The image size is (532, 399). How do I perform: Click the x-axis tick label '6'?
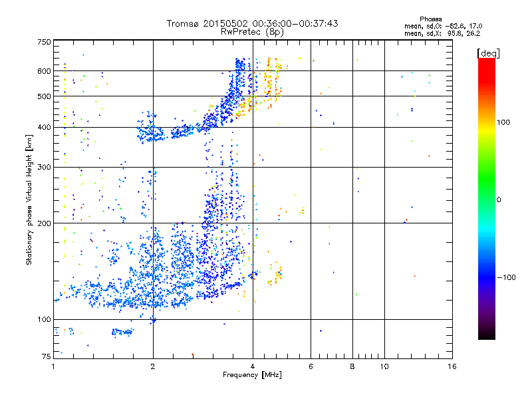click(311, 366)
